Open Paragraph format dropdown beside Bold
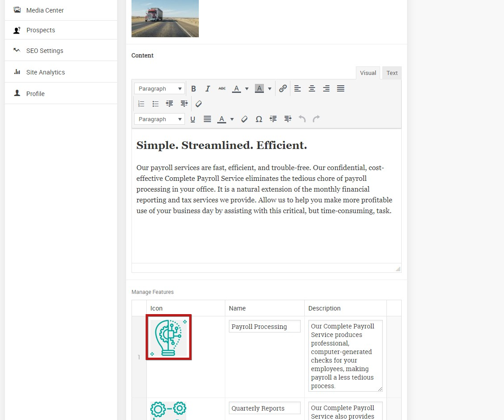Image resolution: width=504 pixels, height=420 pixels. click(x=159, y=89)
